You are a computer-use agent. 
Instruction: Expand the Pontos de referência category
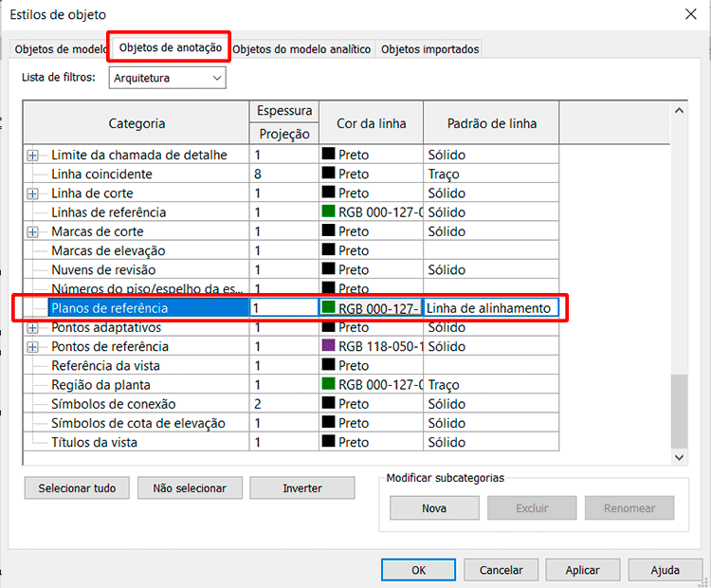[33, 347]
